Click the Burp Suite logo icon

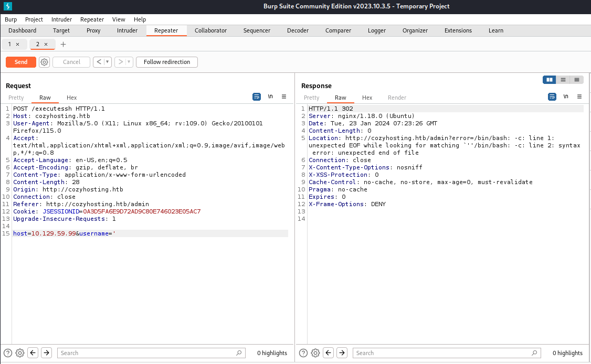(x=7, y=6)
